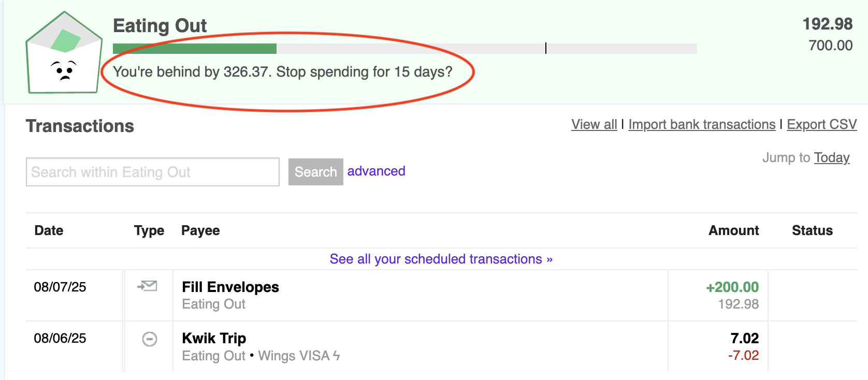The image size is (868, 380).
Task: Export transactions via Export CSV
Action: pos(821,125)
